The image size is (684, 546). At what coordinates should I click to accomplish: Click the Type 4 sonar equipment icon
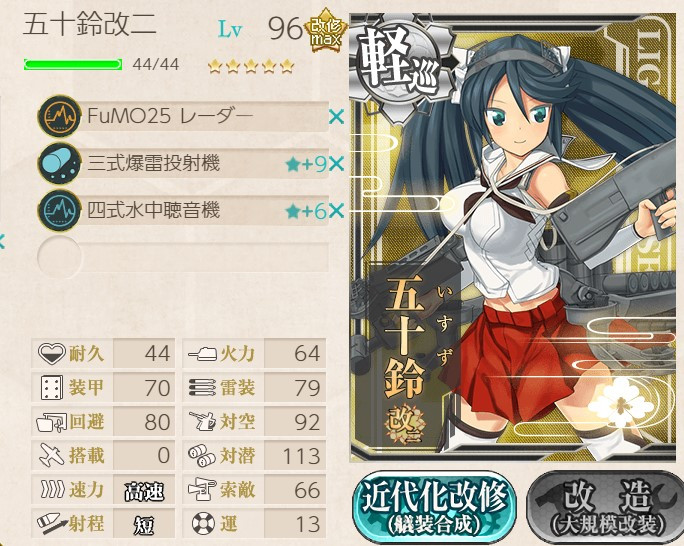60,211
